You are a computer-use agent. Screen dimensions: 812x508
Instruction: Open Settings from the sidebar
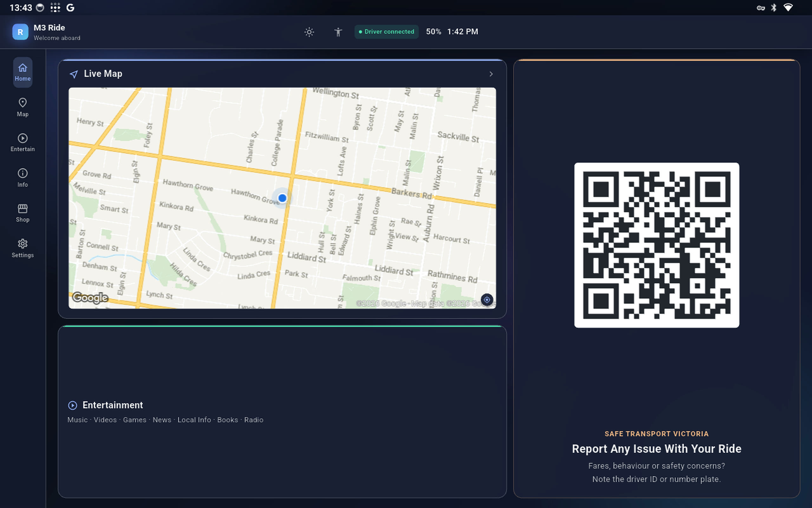tap(23, 249)
